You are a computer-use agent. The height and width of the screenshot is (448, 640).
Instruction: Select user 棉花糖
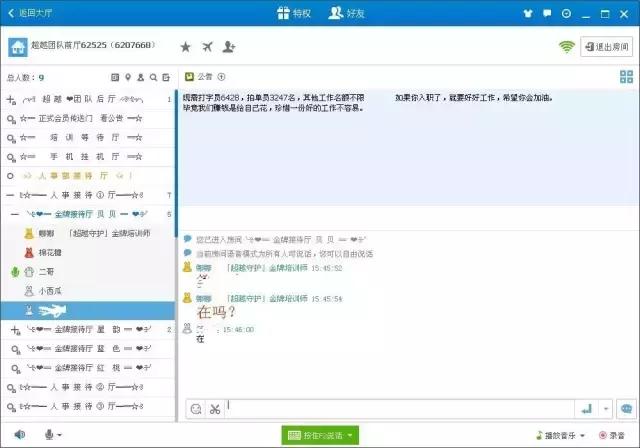pos(87,253)
